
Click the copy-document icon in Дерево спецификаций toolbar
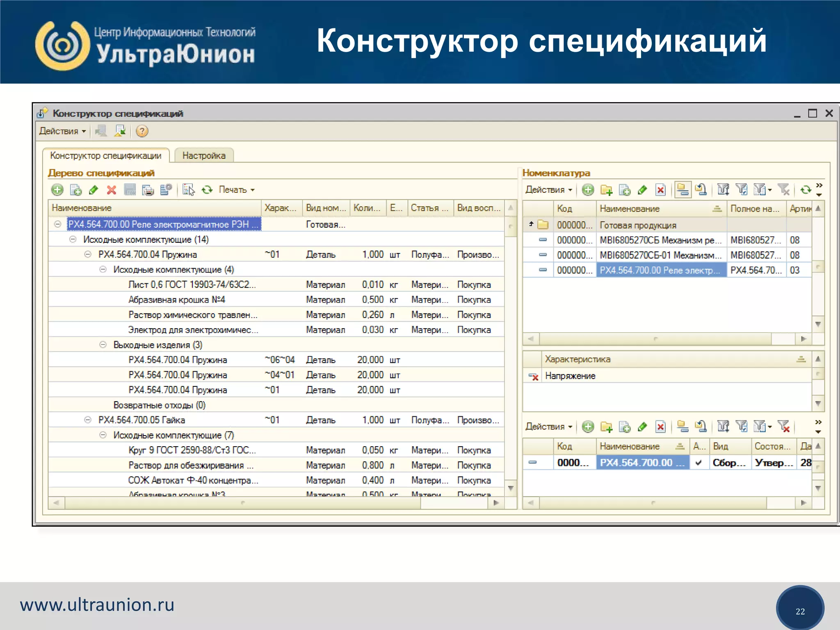tap(75, 190)
